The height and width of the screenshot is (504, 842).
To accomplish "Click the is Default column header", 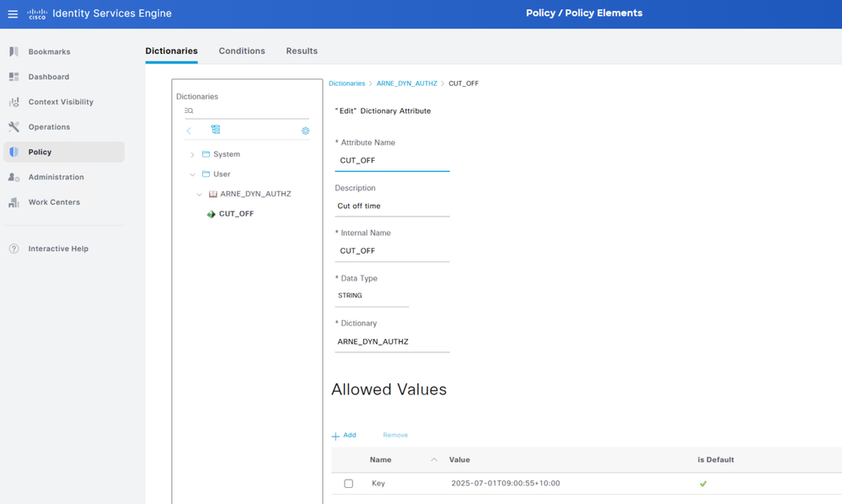I will click(x=716, y=460).
